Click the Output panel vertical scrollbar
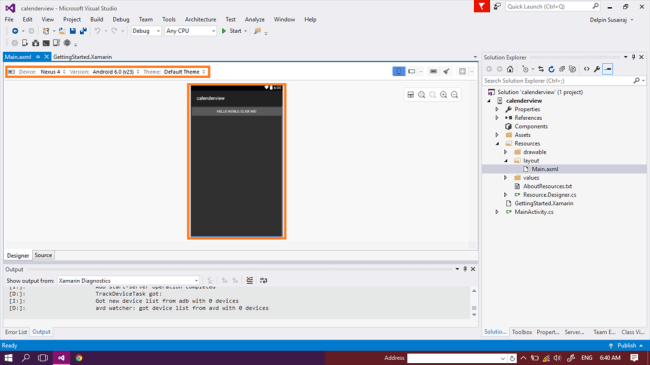Screen dimensions: 650x365 [x=474, y=303]
